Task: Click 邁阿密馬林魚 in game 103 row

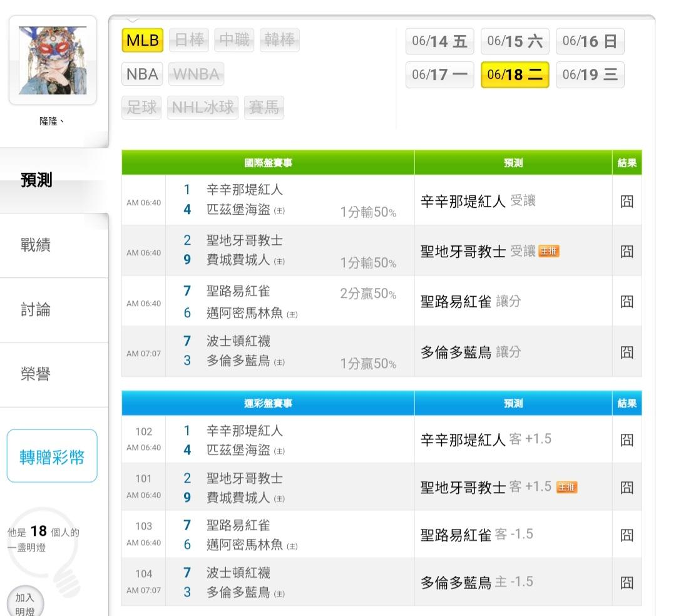Action: click(x=245, y=545)
